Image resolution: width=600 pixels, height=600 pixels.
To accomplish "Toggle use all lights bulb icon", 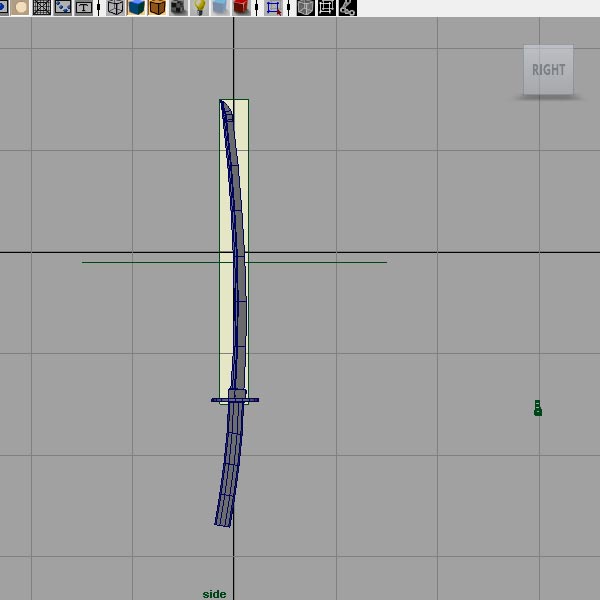I will point(199,7).
